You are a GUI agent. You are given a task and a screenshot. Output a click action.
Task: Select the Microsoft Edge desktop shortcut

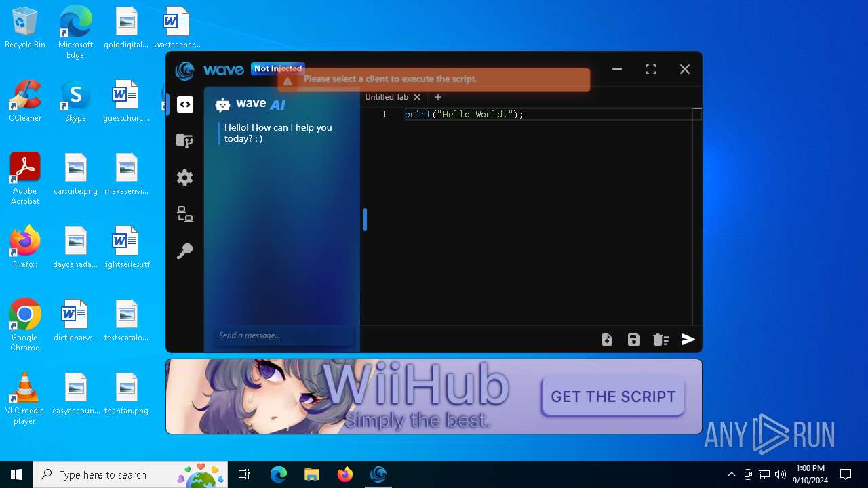(x=75, y=33)
